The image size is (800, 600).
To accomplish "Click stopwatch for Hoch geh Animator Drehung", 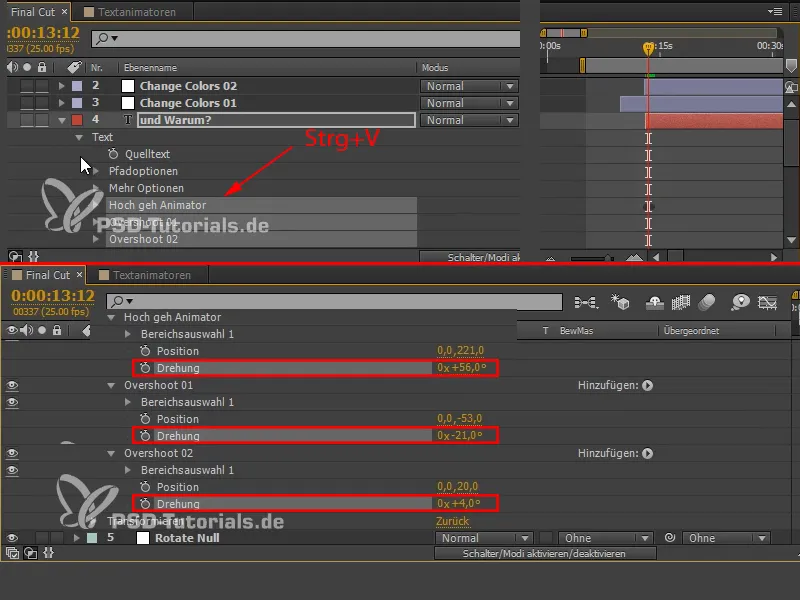I will [x=145, y=368].
